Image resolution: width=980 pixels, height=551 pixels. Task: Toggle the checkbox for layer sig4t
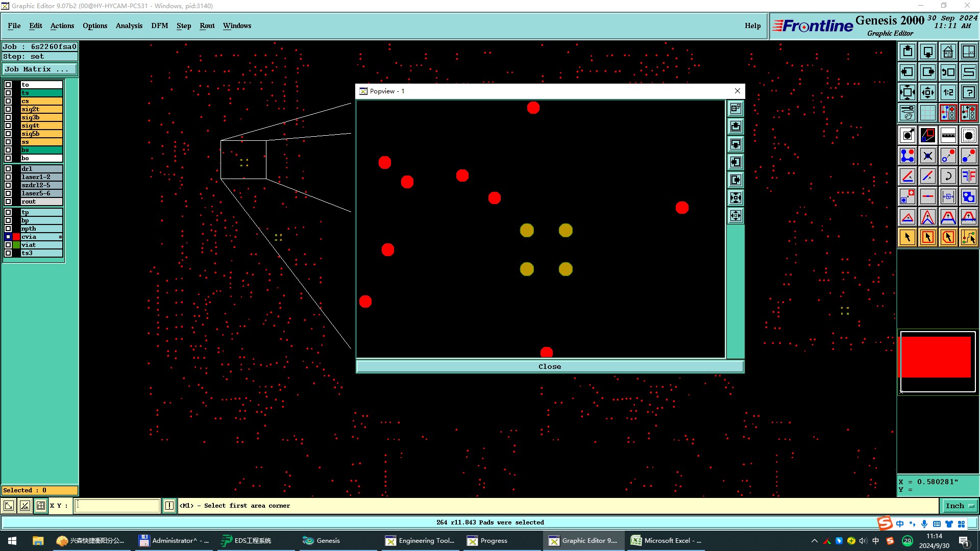[x=8, y=126]
